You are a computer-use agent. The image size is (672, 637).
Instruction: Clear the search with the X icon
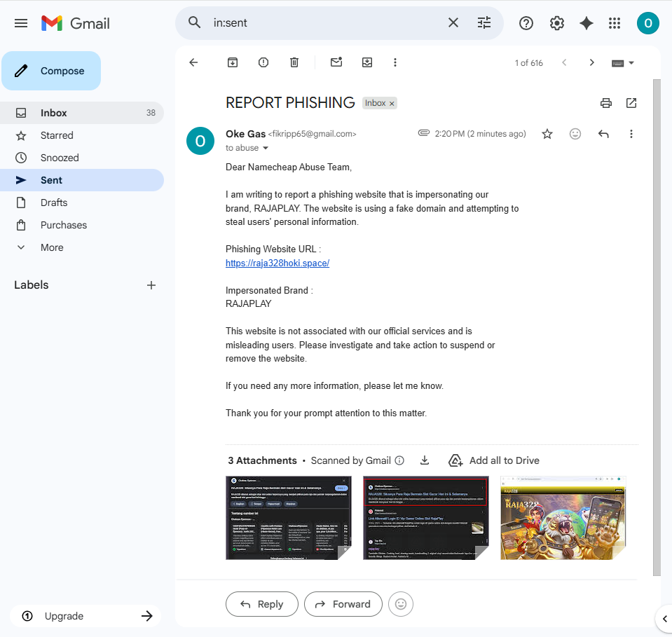click(x=453, y=22)
